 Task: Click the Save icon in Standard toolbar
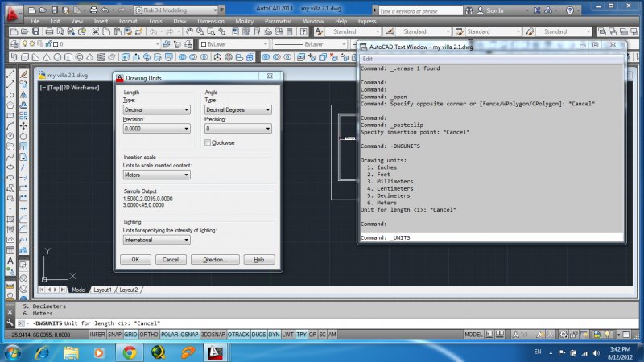pyautogui.click(x=36, y=31)
